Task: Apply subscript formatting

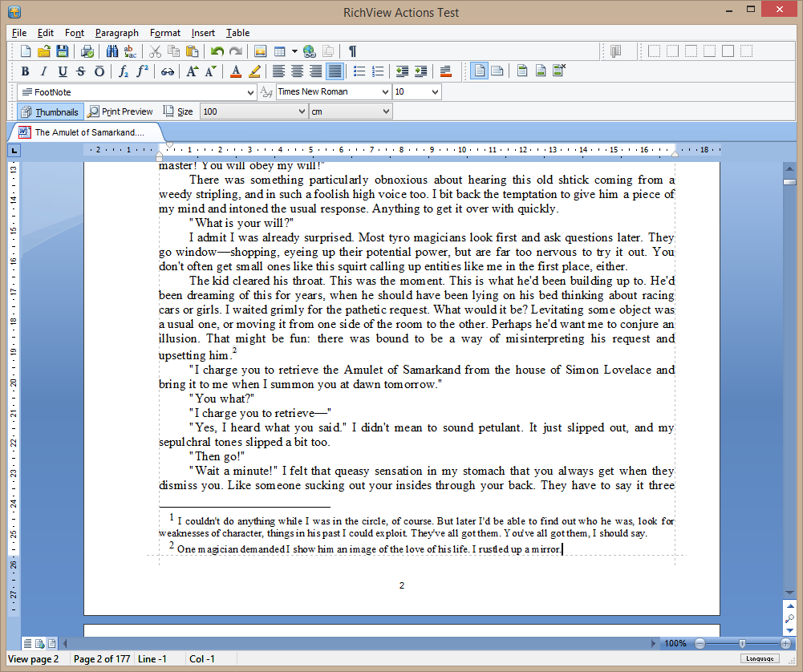Action: 124,71
